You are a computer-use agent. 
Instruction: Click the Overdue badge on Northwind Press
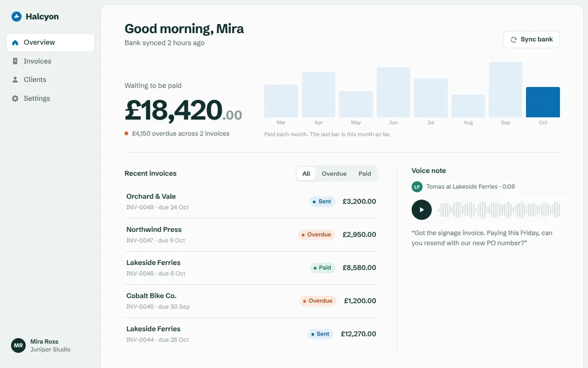coord(317,235)
